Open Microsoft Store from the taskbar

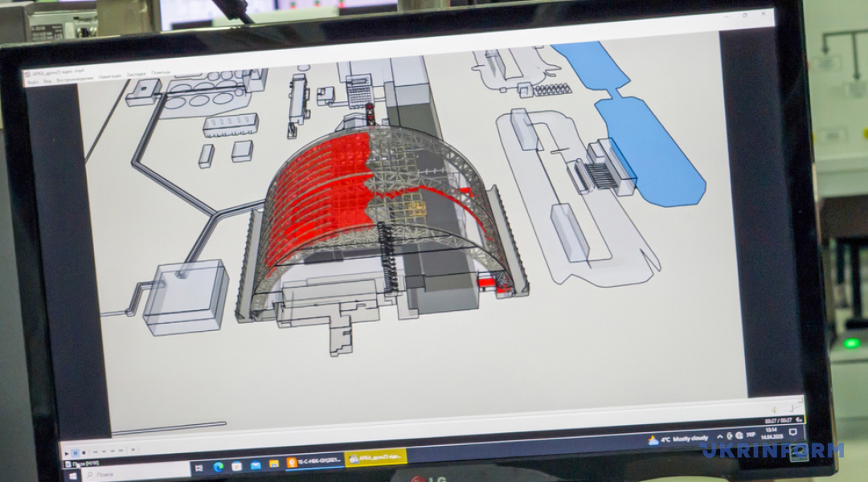coord(237,466)
